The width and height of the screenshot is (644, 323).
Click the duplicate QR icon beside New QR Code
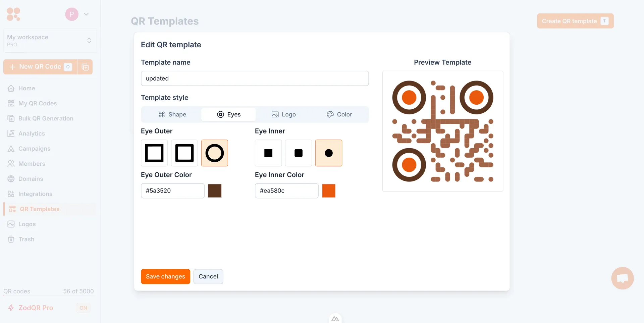click(85, 67)
